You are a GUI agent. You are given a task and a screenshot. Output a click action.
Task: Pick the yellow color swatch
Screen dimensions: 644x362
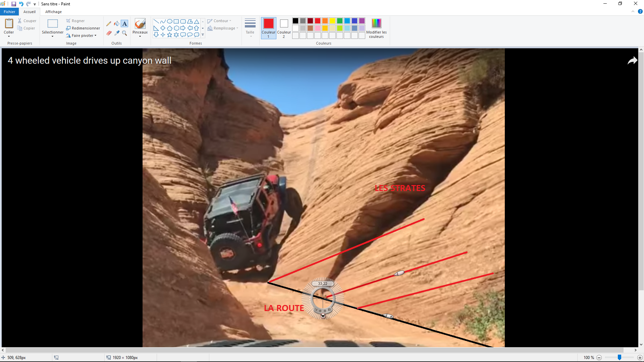point(332,21)
